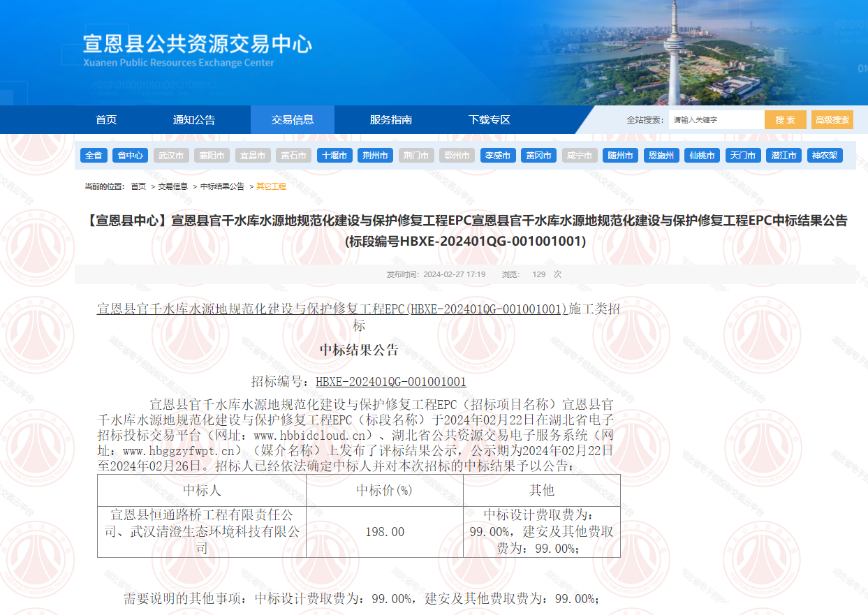Image resolution: width=868 pixels, height=615 pixels.
Task: Select the 荆门市 city filter
Action: tap(416, 156)
